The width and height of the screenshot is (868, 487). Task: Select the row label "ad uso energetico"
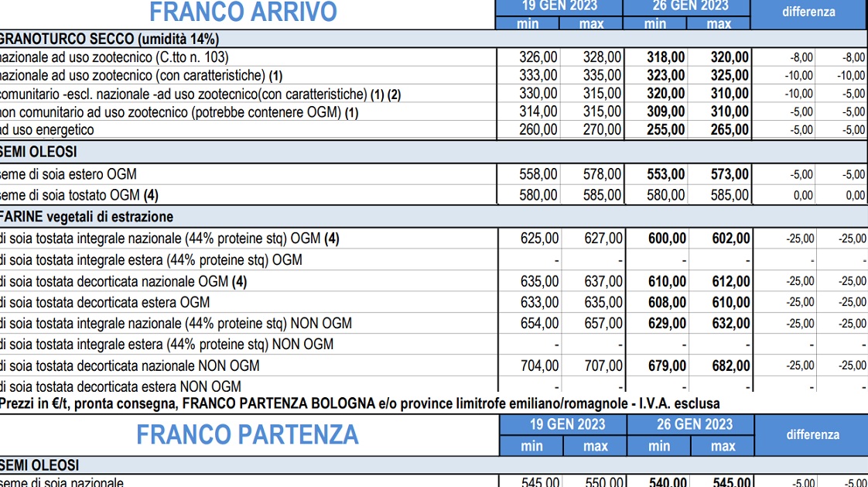pyautogui.click(x=47, y=129)
